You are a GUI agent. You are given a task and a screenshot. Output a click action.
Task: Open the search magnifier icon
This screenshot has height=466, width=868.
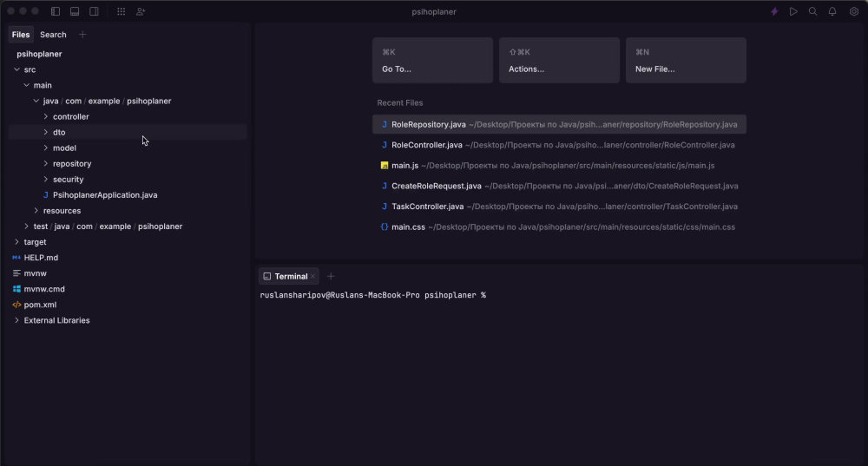812,11
